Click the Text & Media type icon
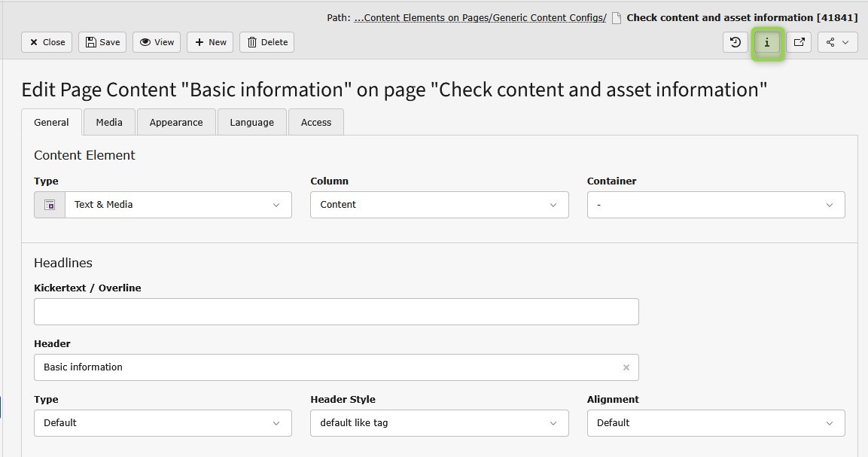Screen dimensions: 868x457 click(50, 205)
